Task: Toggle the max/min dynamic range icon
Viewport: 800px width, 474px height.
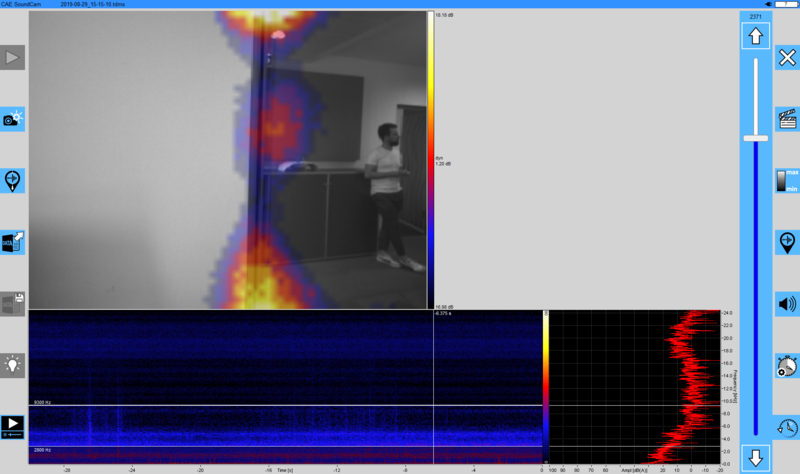Action: (787, 180)
